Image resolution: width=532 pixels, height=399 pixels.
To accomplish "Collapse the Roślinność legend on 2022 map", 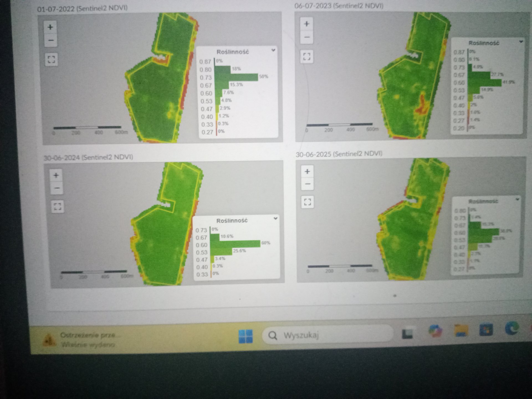I will coord(273,50).
